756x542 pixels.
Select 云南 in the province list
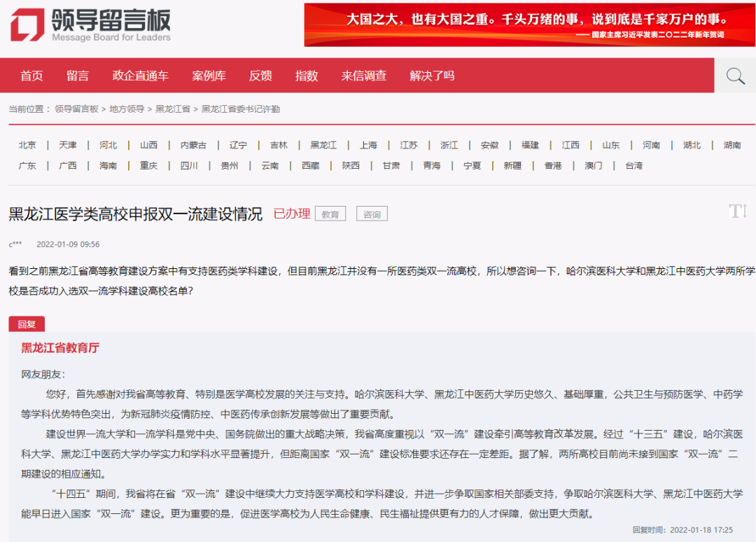click(x=270, y=166)
